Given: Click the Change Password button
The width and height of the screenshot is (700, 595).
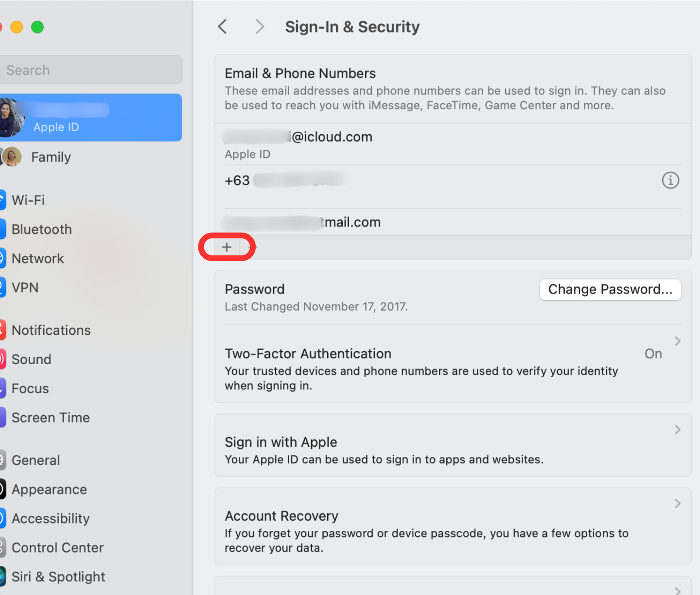Looking at the screenshot, I should (610, 290).
